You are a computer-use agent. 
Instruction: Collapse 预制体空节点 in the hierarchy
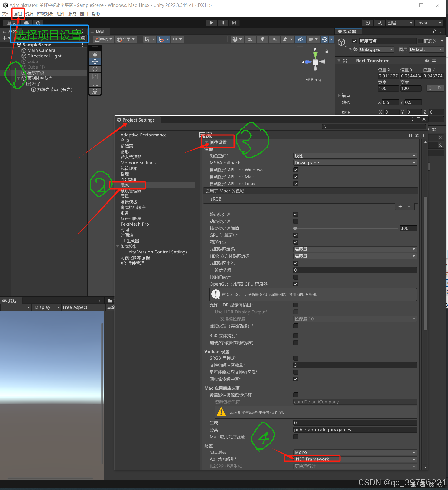pos(19,78)
